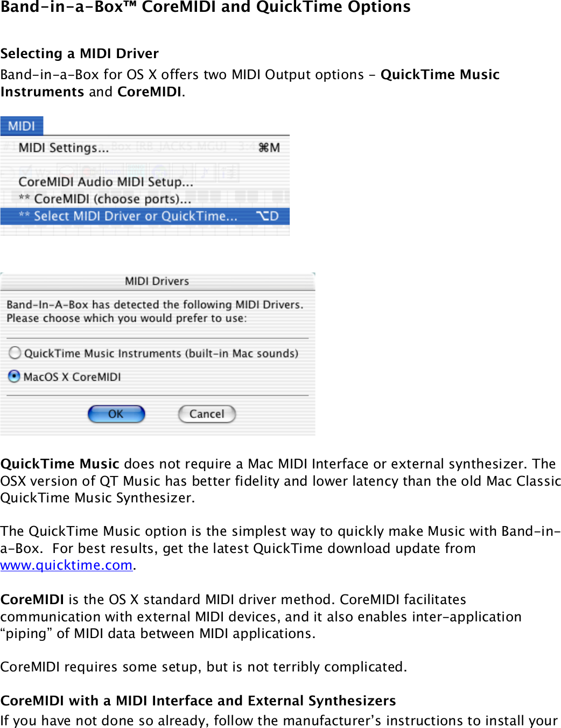Open CoreMIDI Audio MIDI Setup... entry
The height and width of the screenshot is (728, 561).
(x=106, y=182)
